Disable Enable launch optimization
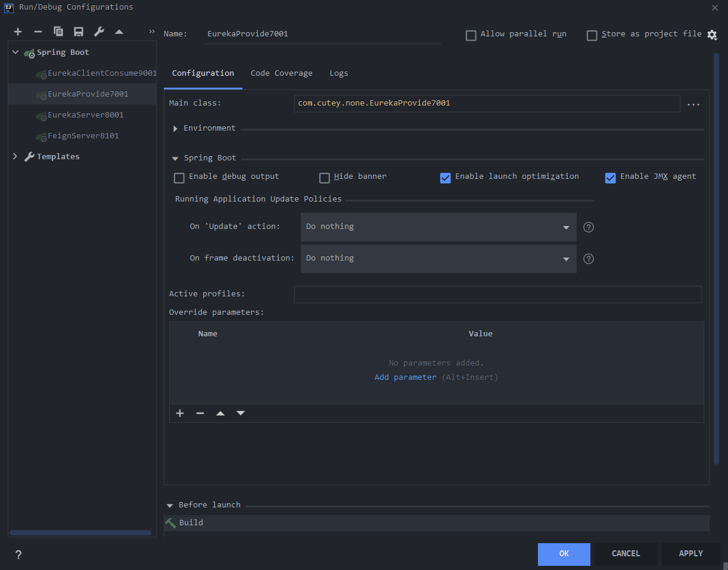This screenshot has height=570, width=728. point(445,178)
